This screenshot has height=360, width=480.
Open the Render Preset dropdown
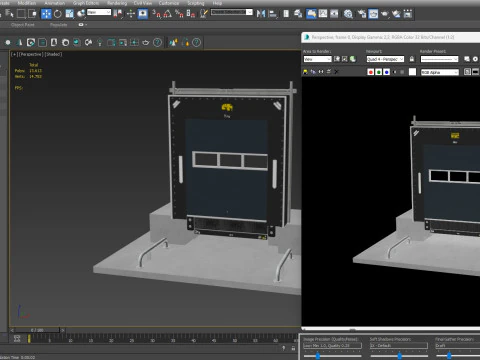click(x=439, y=59)
